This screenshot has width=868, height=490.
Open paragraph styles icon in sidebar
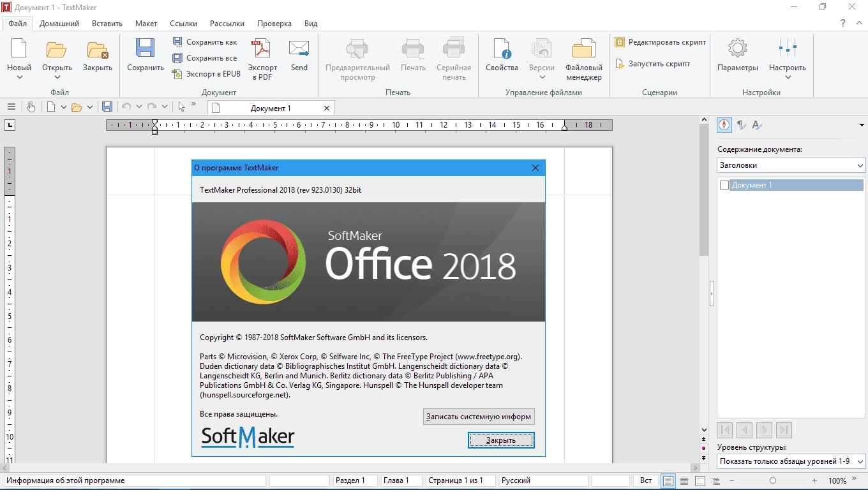[741, 125]
